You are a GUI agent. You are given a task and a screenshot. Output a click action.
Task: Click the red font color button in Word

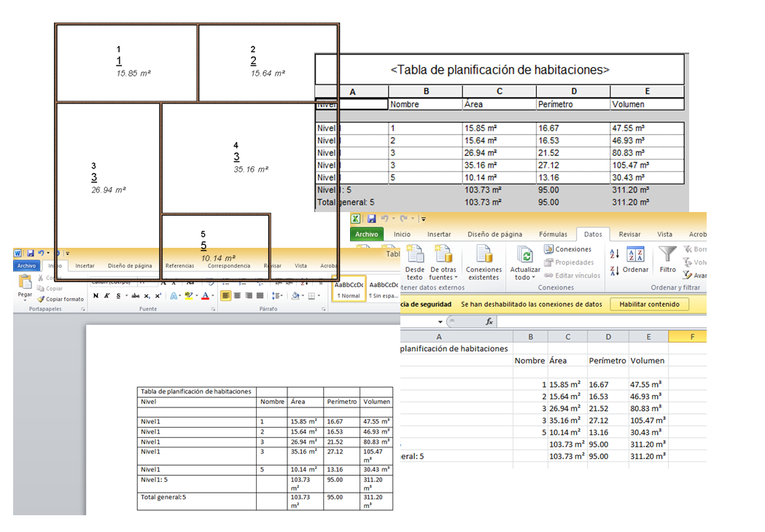coord(205,296)
